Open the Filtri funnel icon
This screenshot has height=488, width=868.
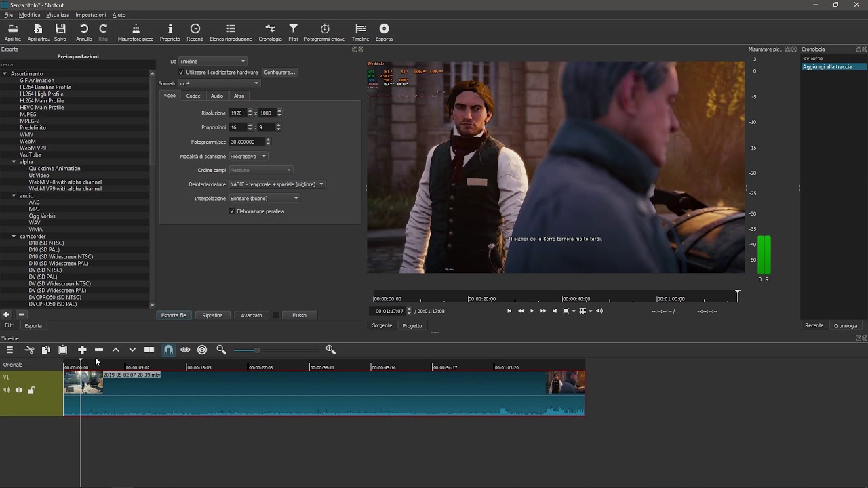pyautogui.click(x=293, y=28)
